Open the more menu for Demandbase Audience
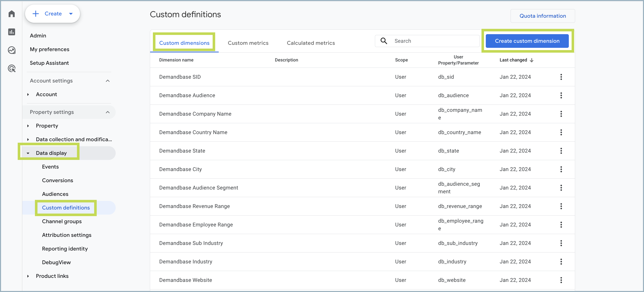Viewport: 644px width, 292px height. tap(561, 95)
